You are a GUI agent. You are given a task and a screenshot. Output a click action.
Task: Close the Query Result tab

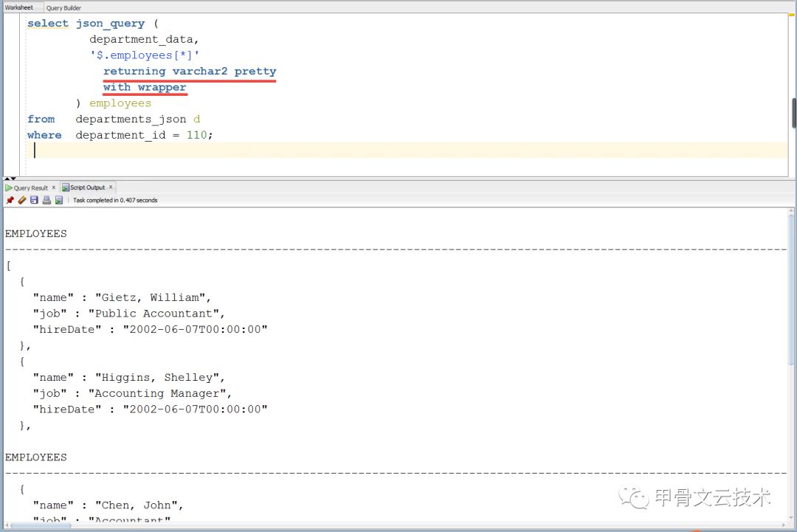click(53, 187)
